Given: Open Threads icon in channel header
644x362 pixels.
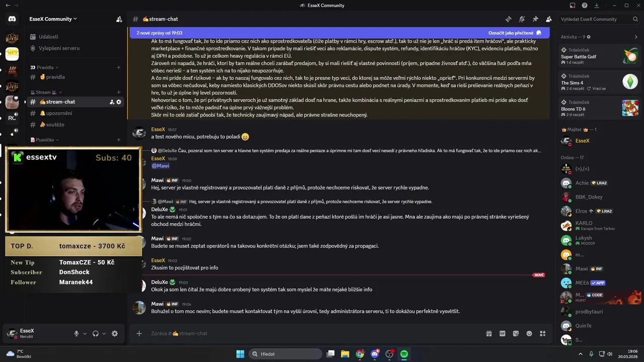Looking at the screenshot, I should coord(508,19).
